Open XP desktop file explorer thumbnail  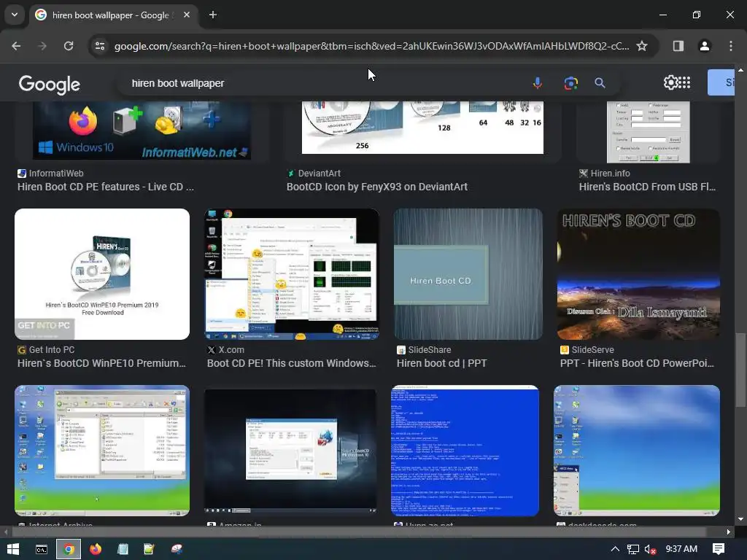pos(102,451)
